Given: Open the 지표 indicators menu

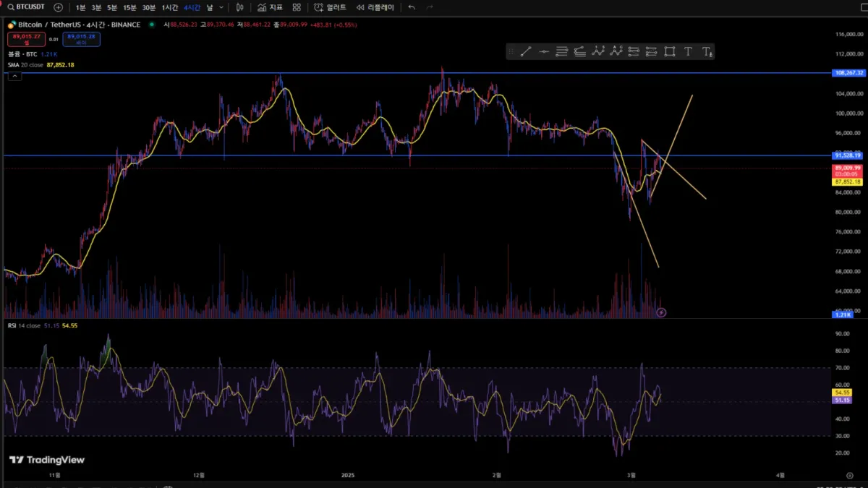Looking at the screenshot, I should 271,7.
